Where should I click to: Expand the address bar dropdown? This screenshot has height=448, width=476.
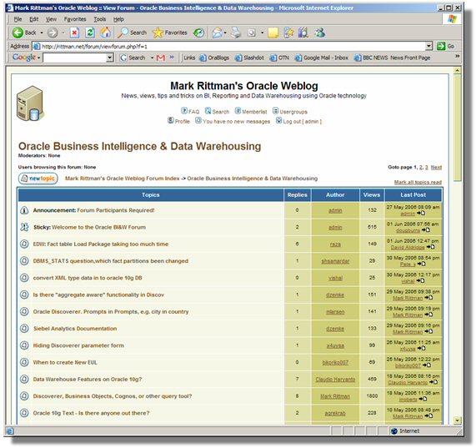428,46
